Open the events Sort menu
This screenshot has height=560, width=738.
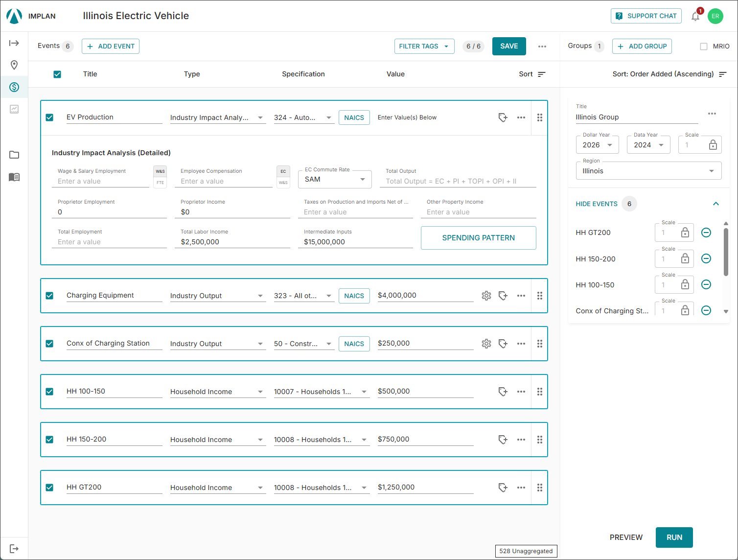532,74
